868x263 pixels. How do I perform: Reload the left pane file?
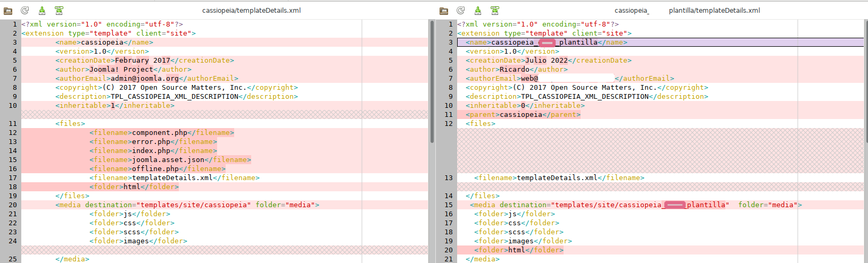tap(25, 11)
